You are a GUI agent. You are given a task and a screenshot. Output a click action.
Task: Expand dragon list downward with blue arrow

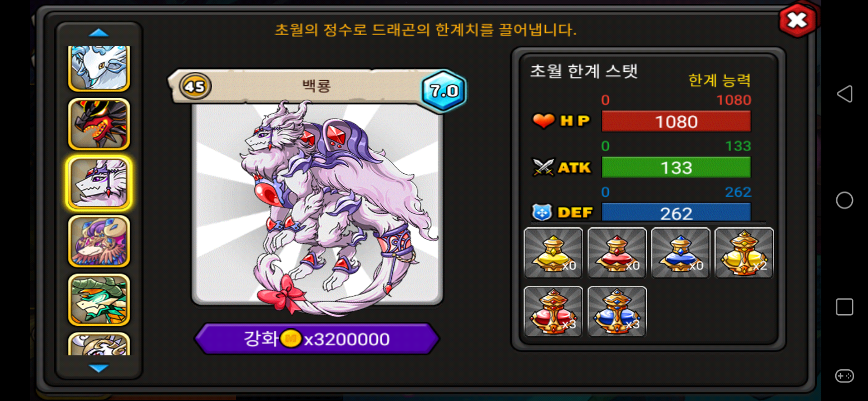coord(99,368)
